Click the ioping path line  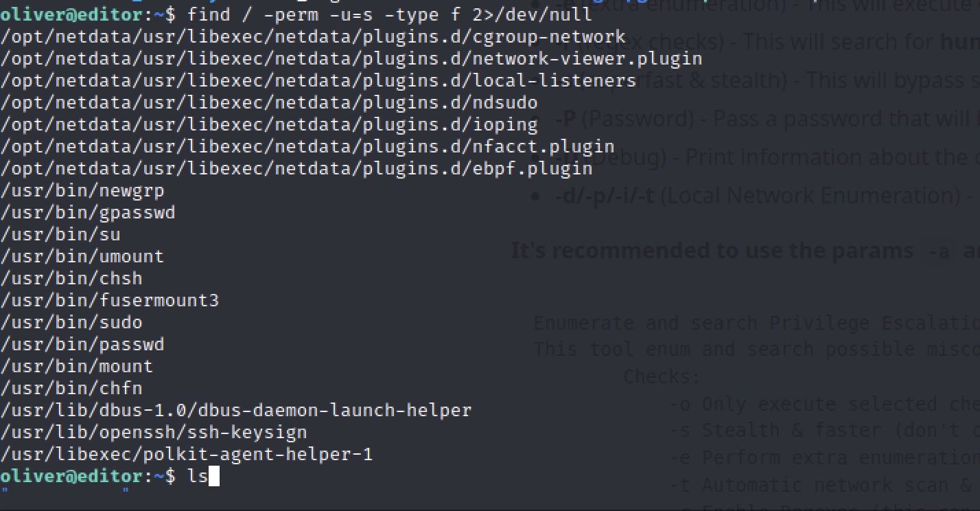coord(269,124)
